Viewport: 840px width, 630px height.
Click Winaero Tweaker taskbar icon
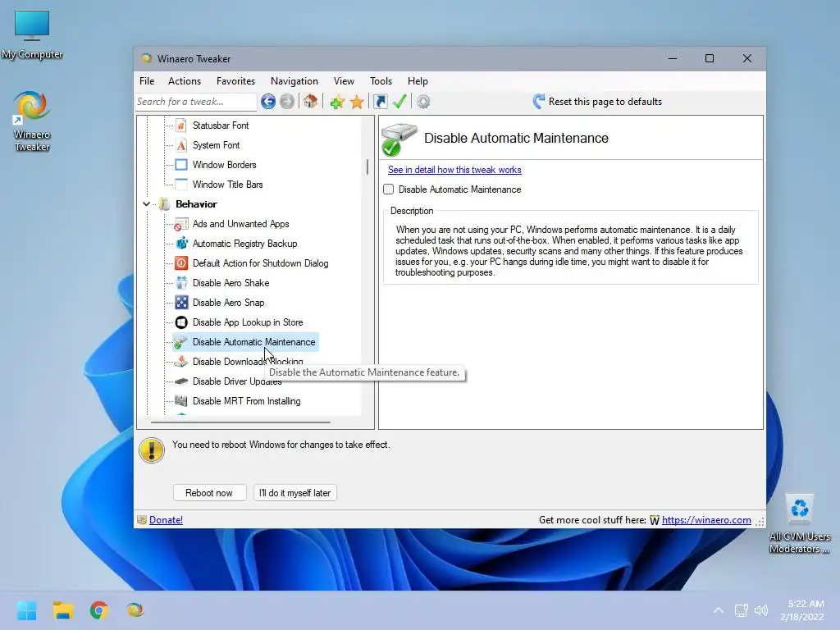[135, 610]
